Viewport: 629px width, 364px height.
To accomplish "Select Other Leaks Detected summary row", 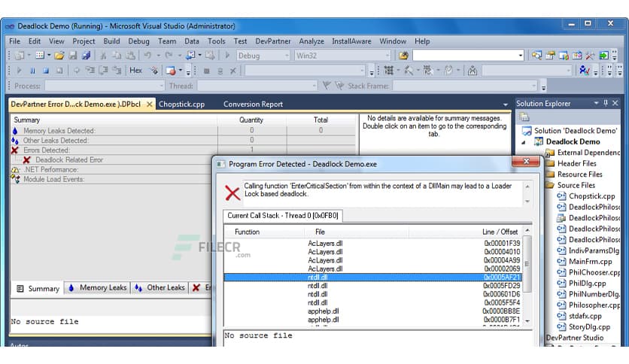I will pos(183,141).
